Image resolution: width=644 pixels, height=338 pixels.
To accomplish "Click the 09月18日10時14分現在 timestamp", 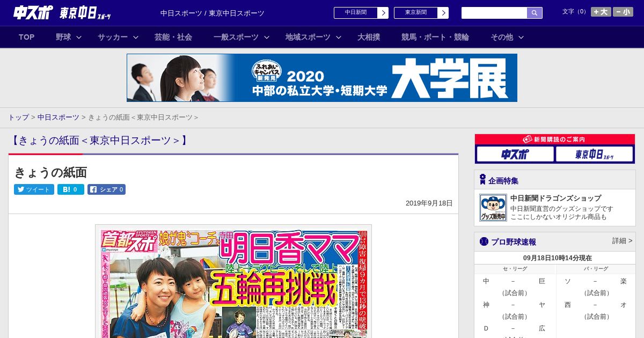I will tap(558, 258).
